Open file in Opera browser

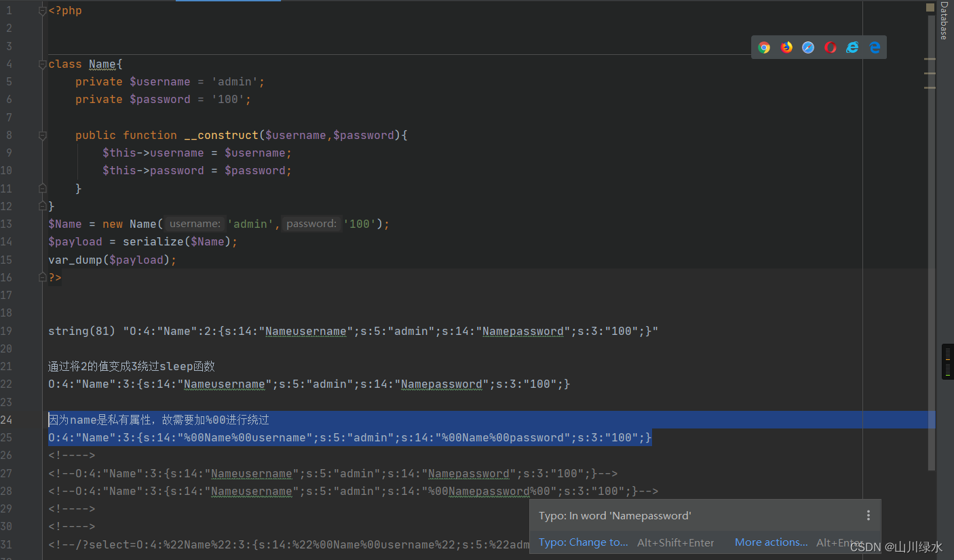(831, 47)
